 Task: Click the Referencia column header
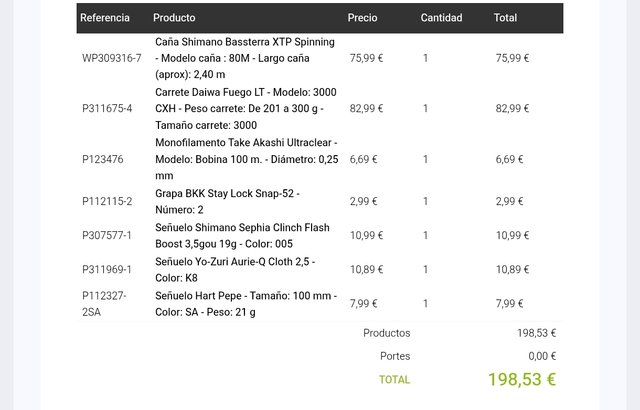pos(105,18)
